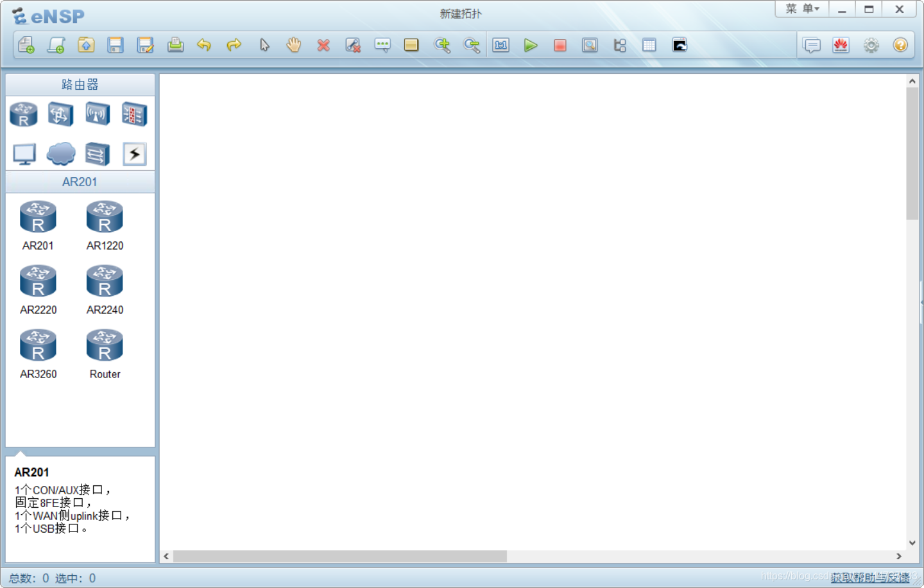Redo the last action
Viewport: 924px width, 588px height.
[234, 45]
